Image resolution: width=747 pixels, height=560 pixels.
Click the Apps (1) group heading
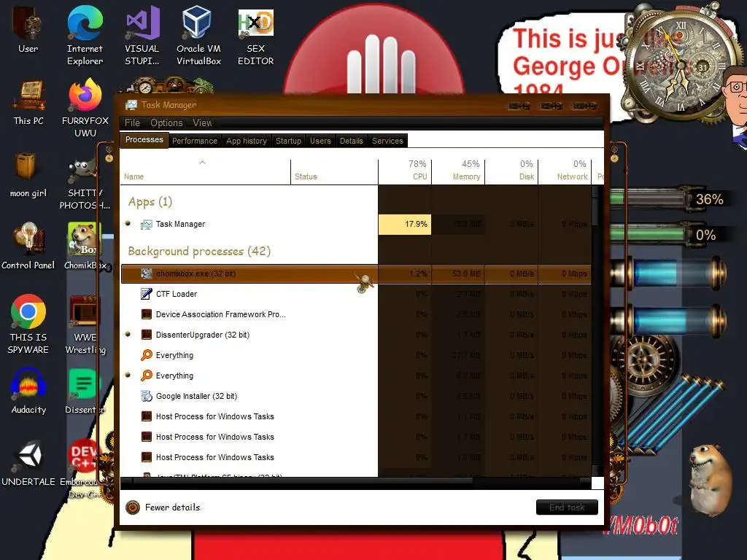click(150, 202)
